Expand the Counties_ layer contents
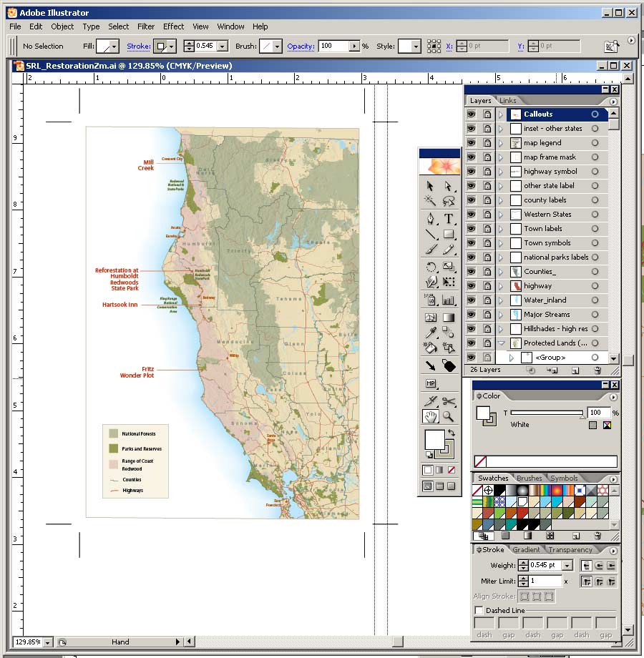The image size is (644, 658). [501, 272]
